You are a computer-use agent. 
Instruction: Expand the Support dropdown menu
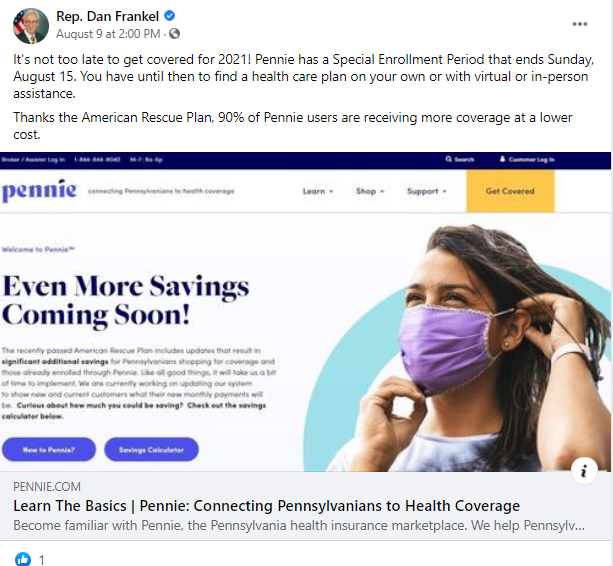pos(427,191)
